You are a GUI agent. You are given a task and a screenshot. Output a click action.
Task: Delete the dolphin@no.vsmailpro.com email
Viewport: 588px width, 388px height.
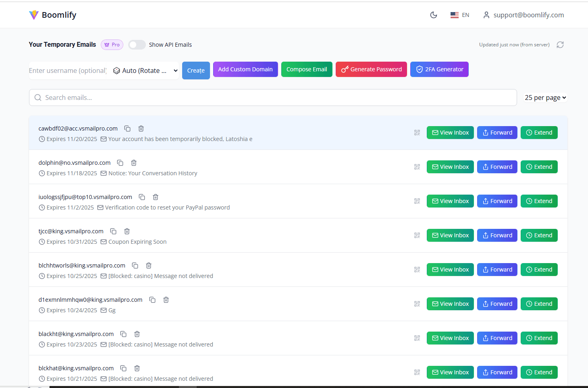134,163
